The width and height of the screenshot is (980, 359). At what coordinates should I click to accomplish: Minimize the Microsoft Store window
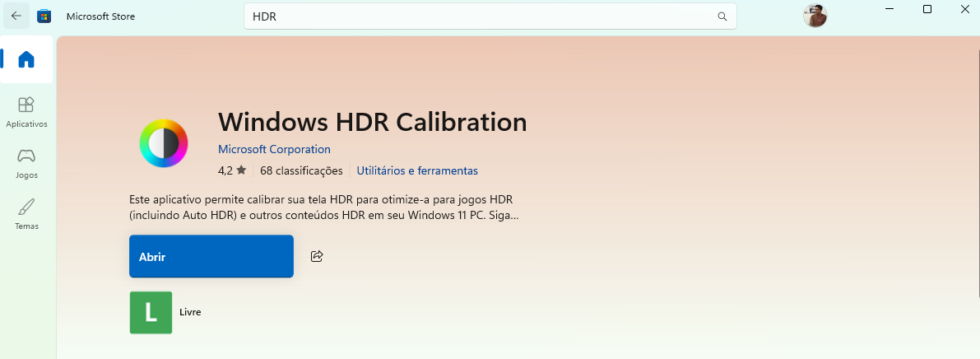[x=889, y=9]
